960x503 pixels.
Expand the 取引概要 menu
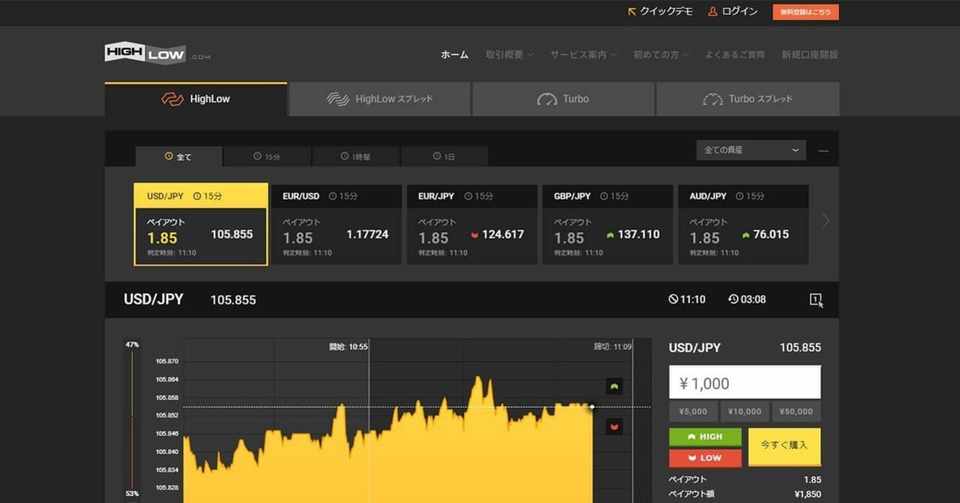(509, 54)
